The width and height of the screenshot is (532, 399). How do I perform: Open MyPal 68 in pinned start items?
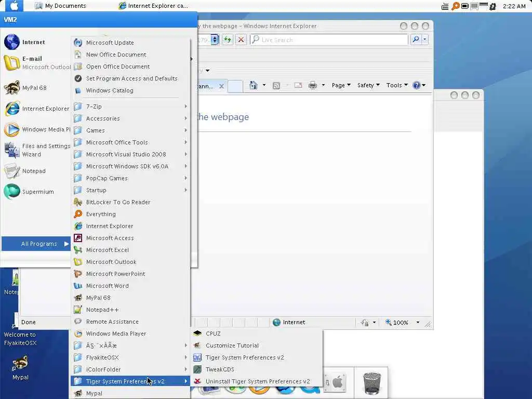(36, 87)
